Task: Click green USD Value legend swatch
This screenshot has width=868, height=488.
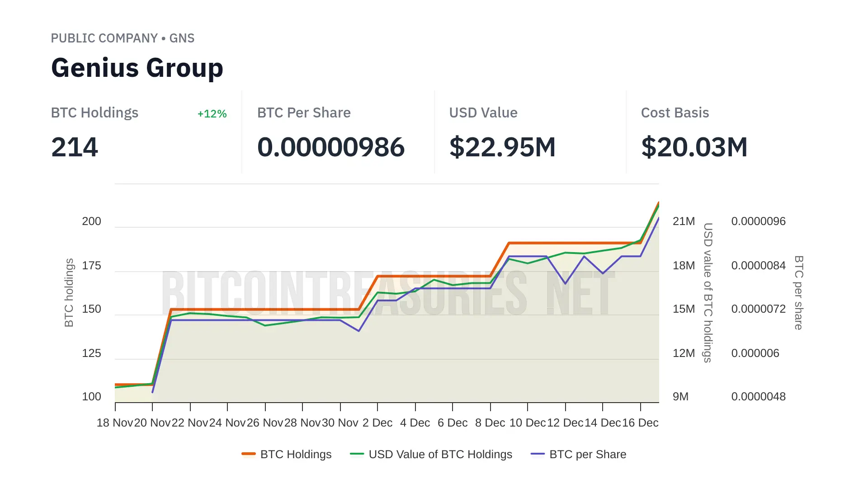Action: click(x=357, y=454)
